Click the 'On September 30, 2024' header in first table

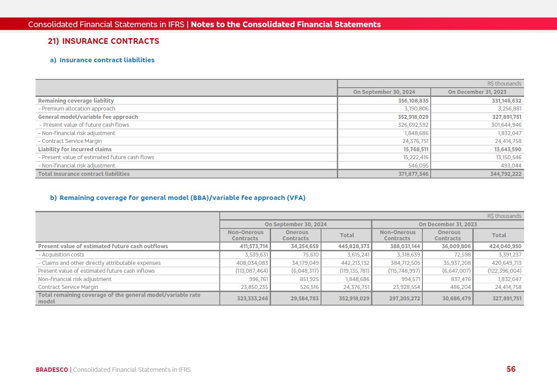(x=384, y=92)
